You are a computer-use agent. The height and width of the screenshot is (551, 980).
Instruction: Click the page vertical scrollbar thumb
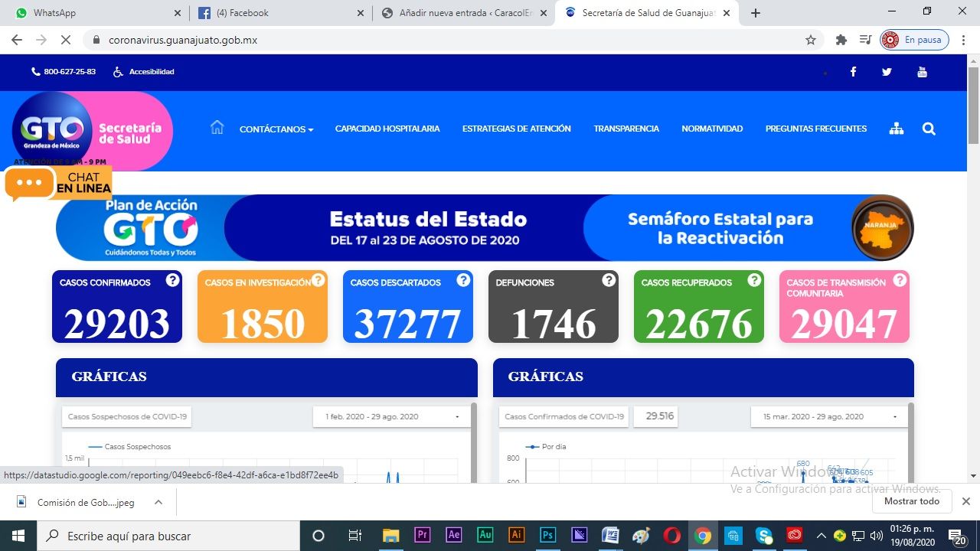974,104
